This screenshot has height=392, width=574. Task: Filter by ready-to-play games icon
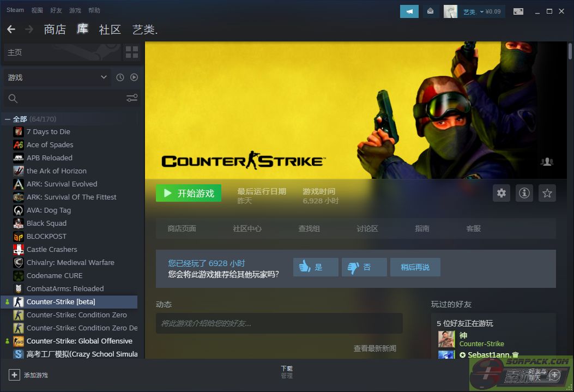click(134, 77)
